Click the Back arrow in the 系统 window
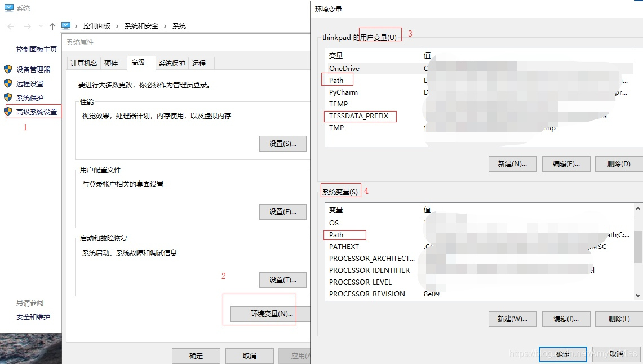 (11, 26)
